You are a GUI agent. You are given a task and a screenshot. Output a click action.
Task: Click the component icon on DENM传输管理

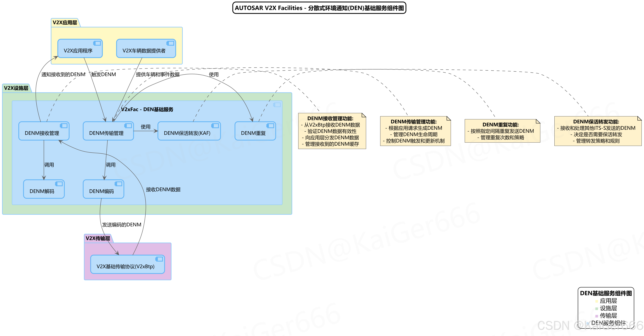[128, 126]
